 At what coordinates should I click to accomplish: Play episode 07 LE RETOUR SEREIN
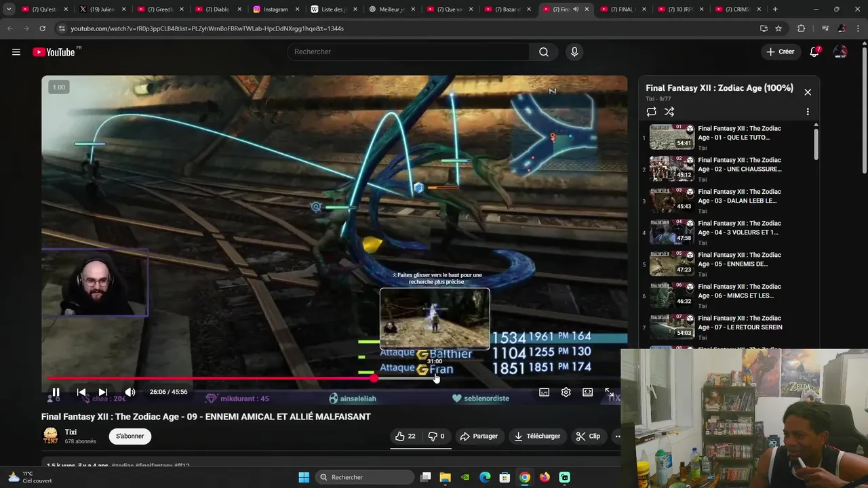[x=727, y=327]
